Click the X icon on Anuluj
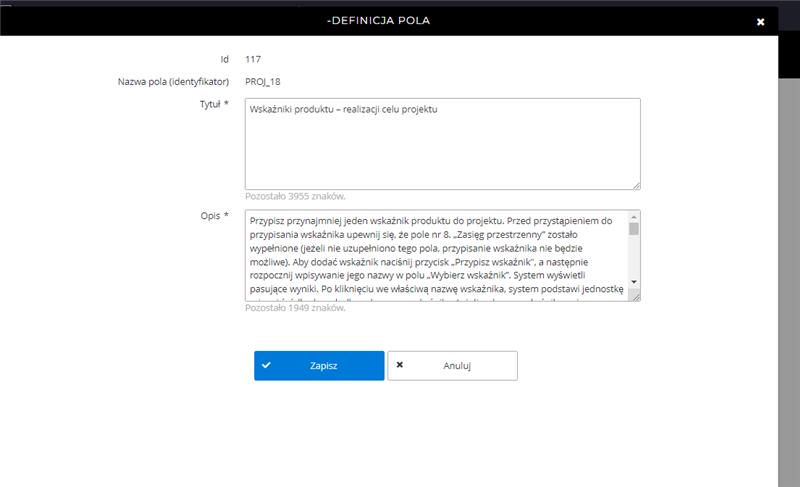 click(x=400, y=366)
